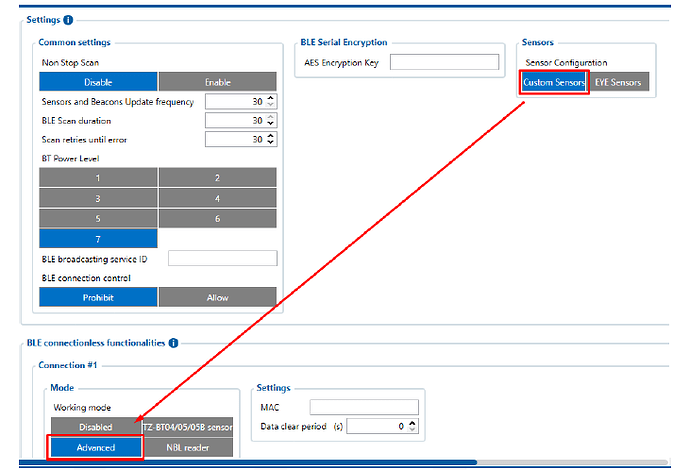The width and height of the screenshot is (690, 470).
Task: Open the Settings info icon
Action: (x=68, y=20)
